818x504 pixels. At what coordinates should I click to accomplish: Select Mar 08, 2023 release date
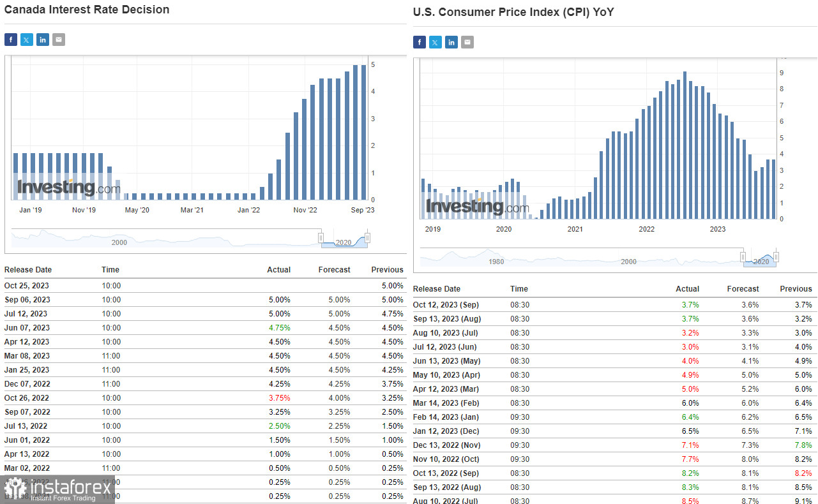tap(27, 356)
